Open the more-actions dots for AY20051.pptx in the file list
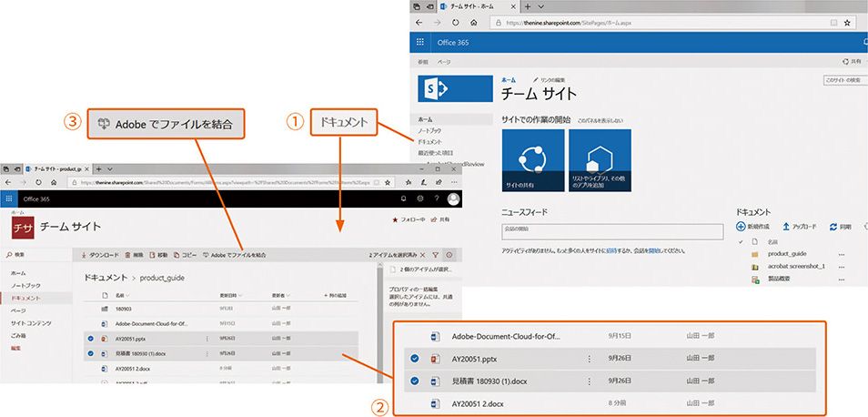 click(207, 339)
